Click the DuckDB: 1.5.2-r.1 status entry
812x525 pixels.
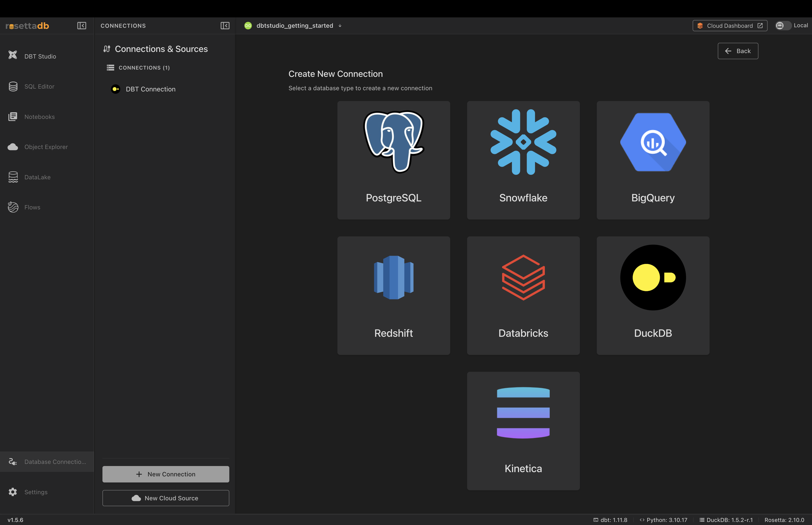click(x=726, y=520)
